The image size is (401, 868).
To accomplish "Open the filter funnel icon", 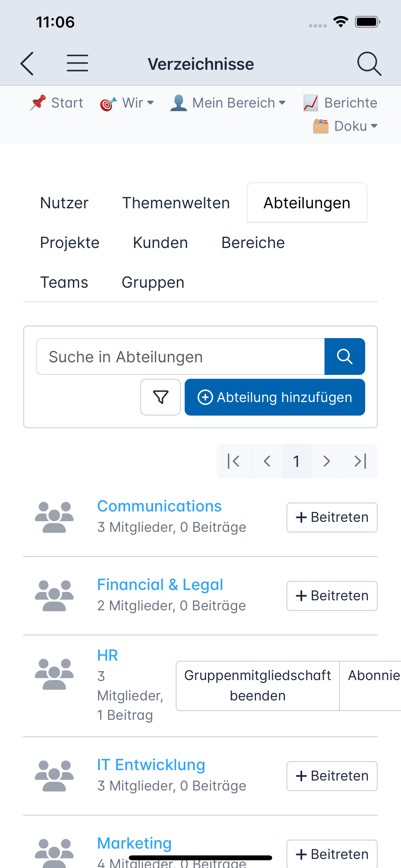I will [x=160, y=397].
